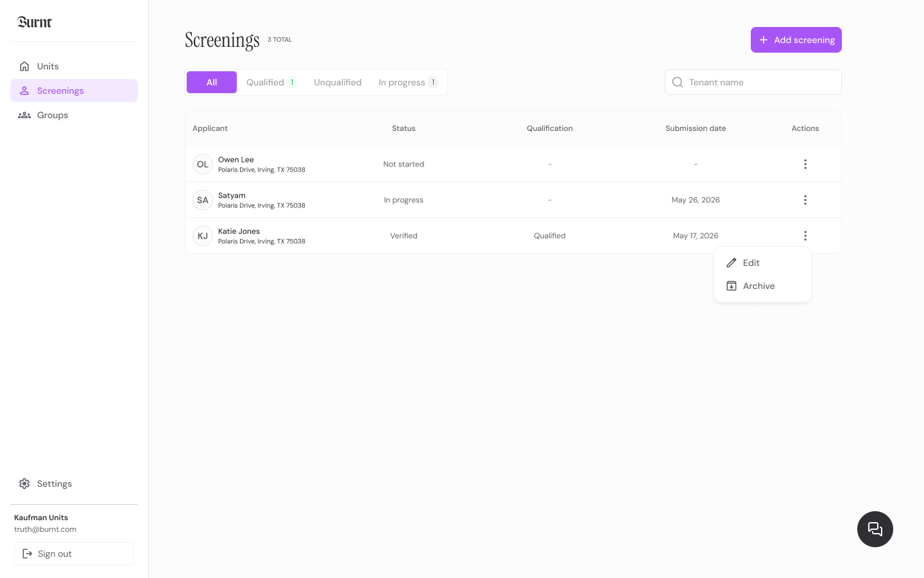Click the 3 TOTAL count label
This screenshot has width=924, height=578.
pyautogui.click(x=280, y=40)
